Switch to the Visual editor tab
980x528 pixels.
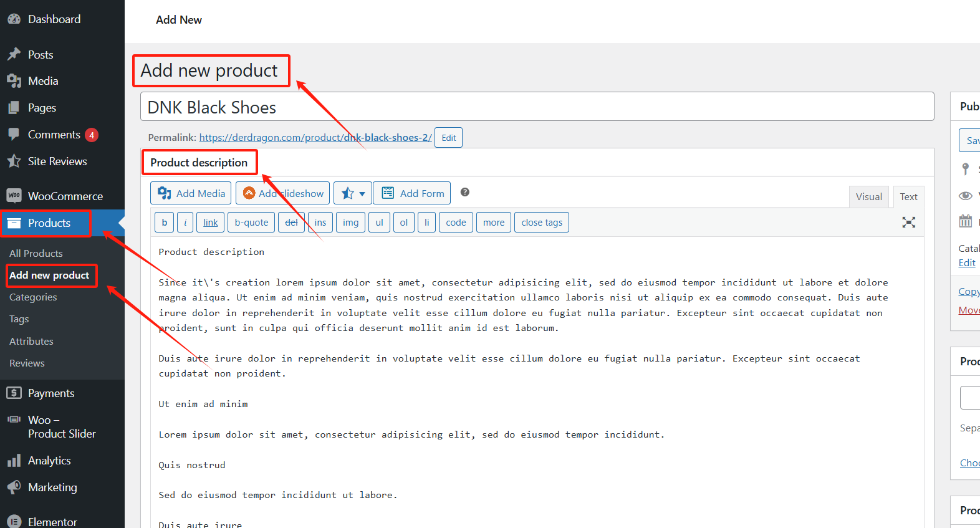[x=869, y=197]
